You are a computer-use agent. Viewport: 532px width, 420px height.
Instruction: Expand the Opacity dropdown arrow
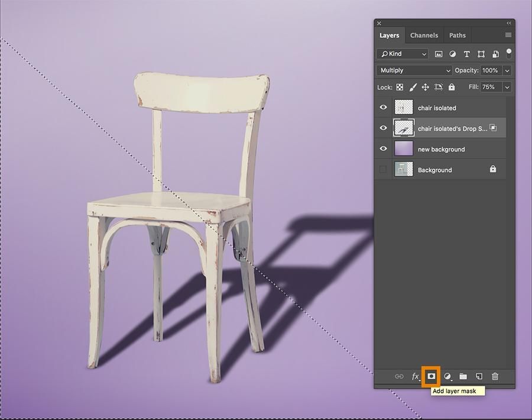click(508, 70)
